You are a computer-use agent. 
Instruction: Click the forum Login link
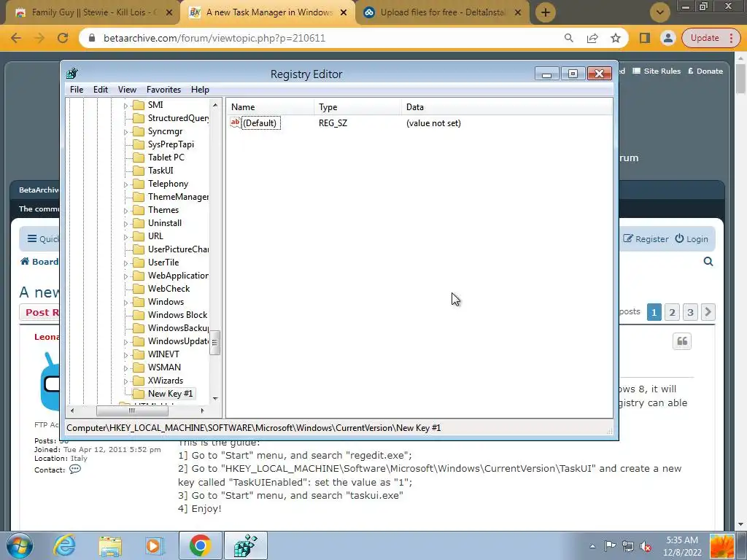692,239
